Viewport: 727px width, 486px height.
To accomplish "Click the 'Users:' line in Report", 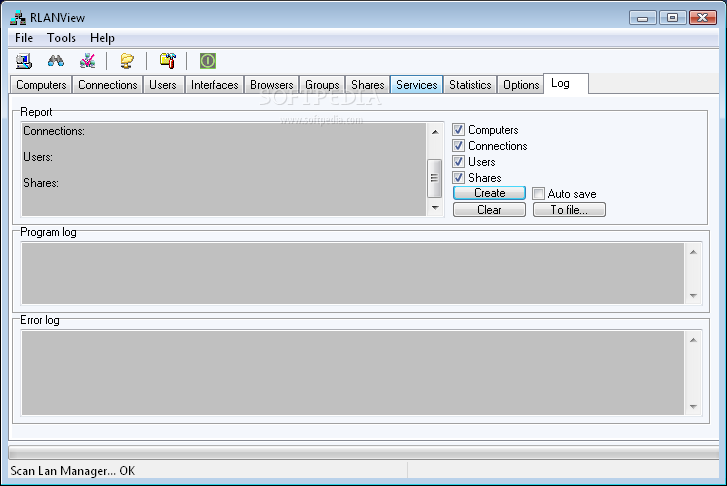I will (x=38, y=157).
